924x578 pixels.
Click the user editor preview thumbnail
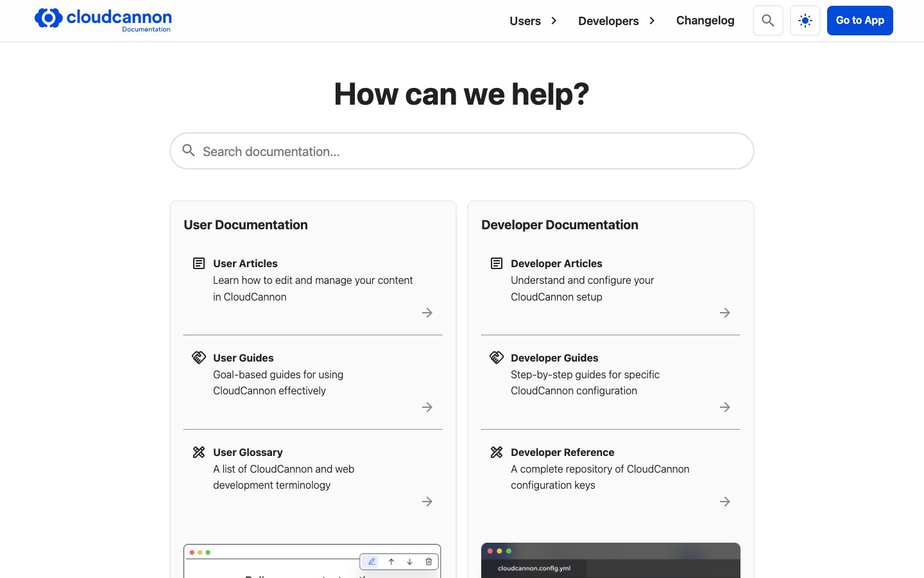pyautogui.click(x=312, y=561)
